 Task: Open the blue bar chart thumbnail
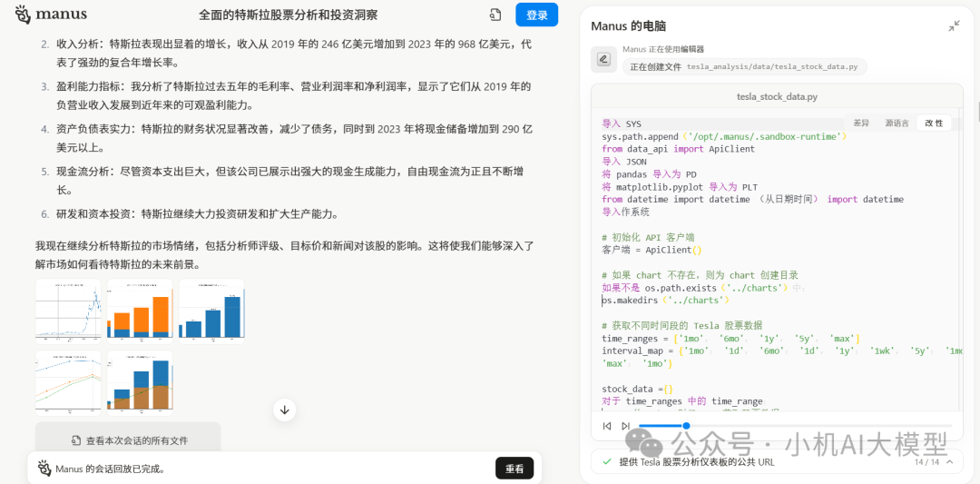tap(211, 311)
